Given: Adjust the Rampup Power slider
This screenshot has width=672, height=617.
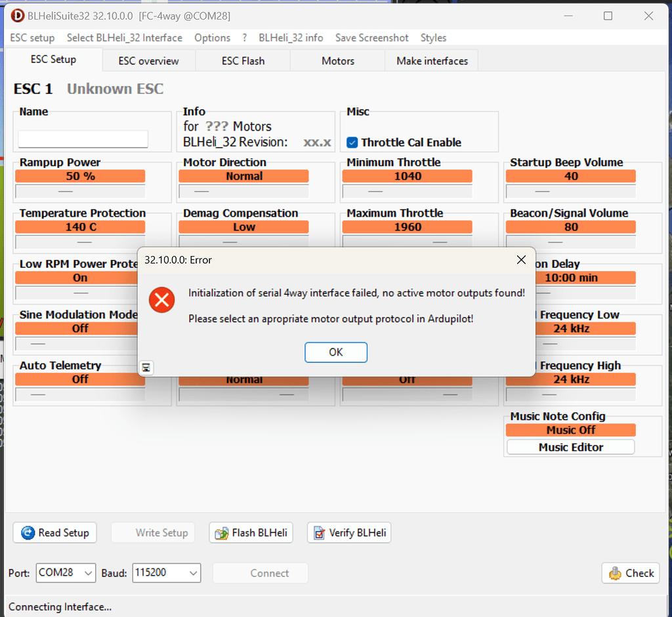Looking at the screenshot, I should 66,191.
